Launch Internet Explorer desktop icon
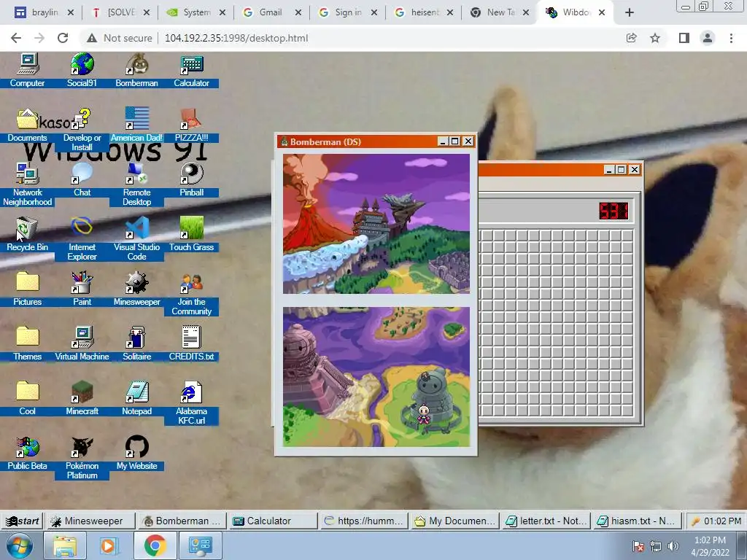Viewport: 747px width, 560px height. pyautogui.click(x=82, y=239)
